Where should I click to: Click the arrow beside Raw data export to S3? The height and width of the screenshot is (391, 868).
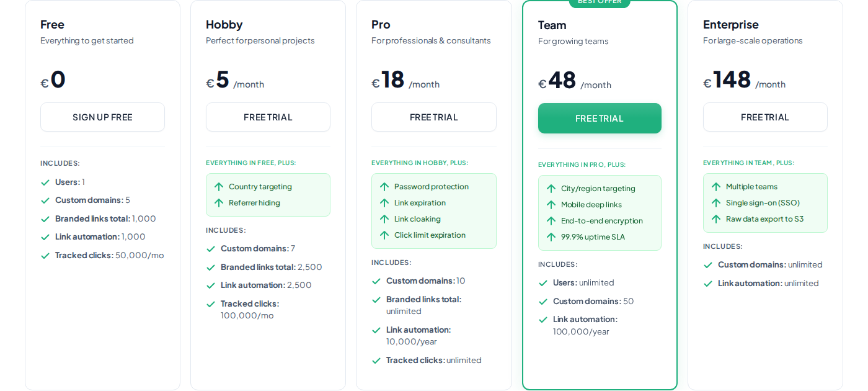click(x=716, y=218)
